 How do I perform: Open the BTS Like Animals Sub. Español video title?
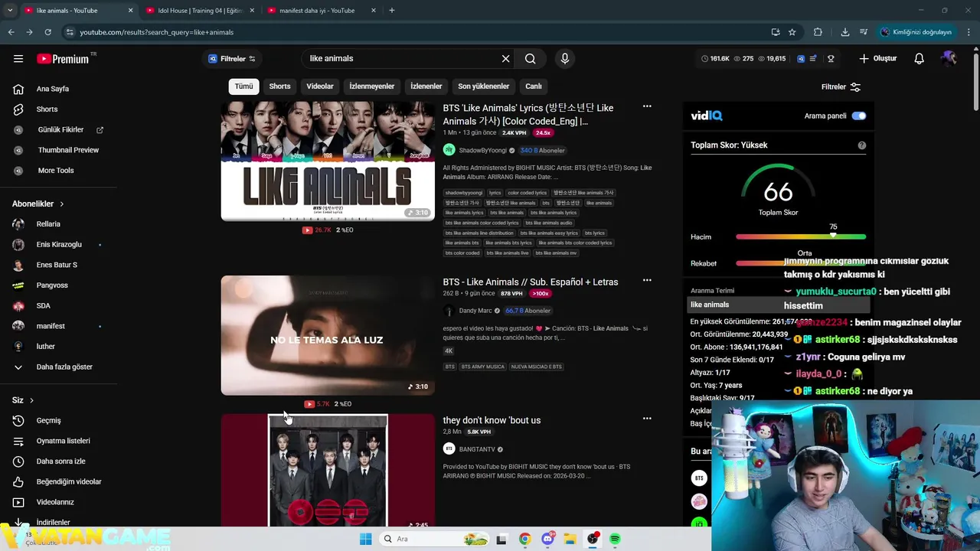[530, 282]
